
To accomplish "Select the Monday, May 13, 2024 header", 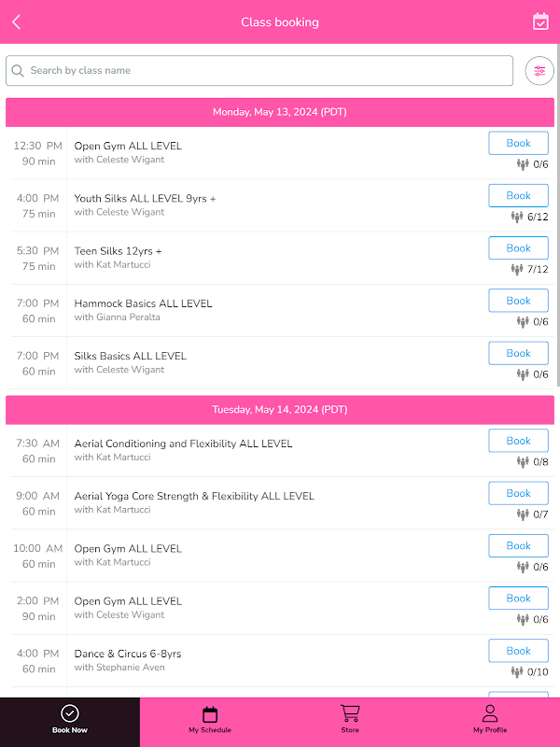I will [280, 112].
